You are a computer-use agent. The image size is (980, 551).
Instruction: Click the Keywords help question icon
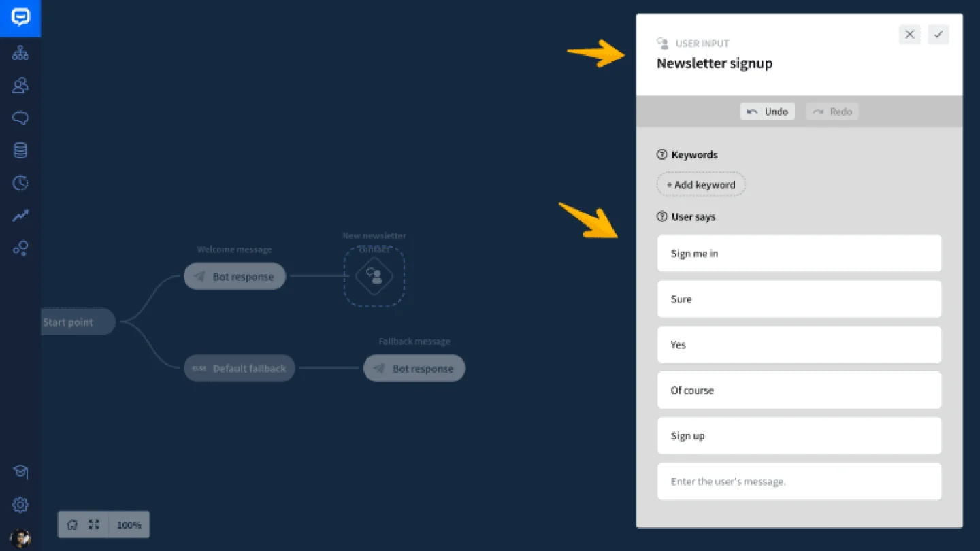click(x=661, y=154)
